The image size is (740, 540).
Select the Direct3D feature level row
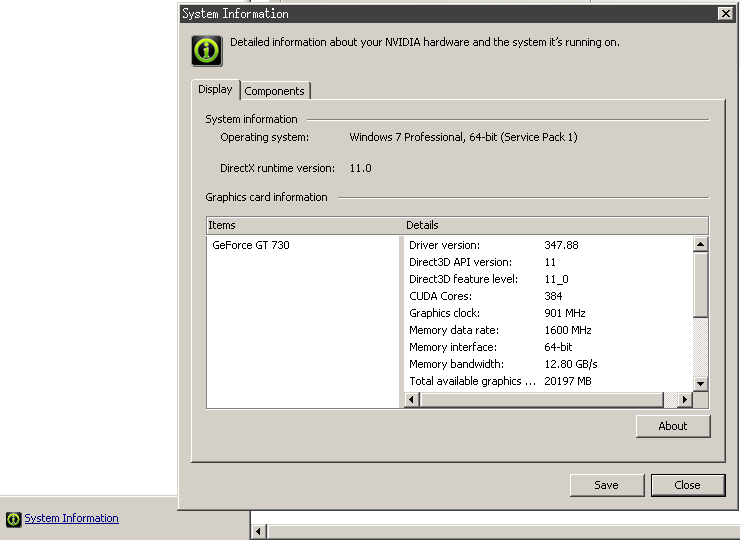tap(548, 279)
